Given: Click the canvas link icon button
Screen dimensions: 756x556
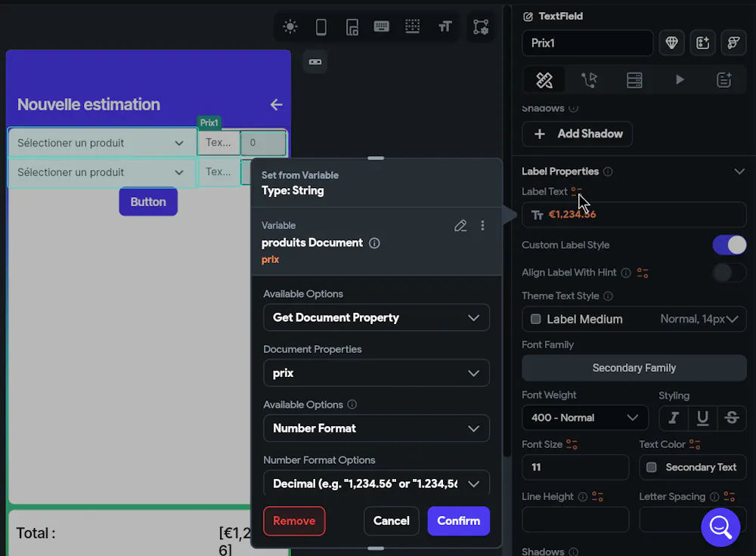Looking at the screenshot, I should pos(315,62).
